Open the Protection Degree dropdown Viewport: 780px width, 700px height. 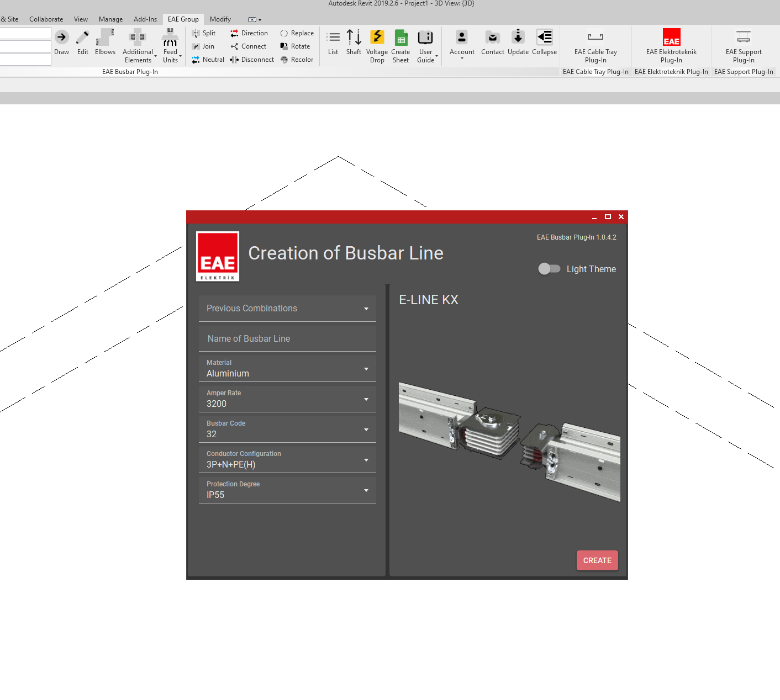287,490
